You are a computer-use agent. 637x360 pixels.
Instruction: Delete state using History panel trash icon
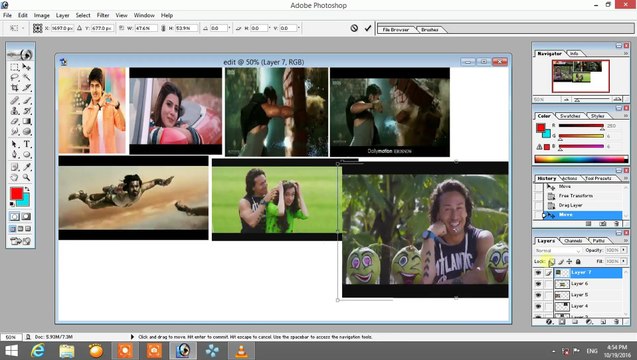pos(616,224)
